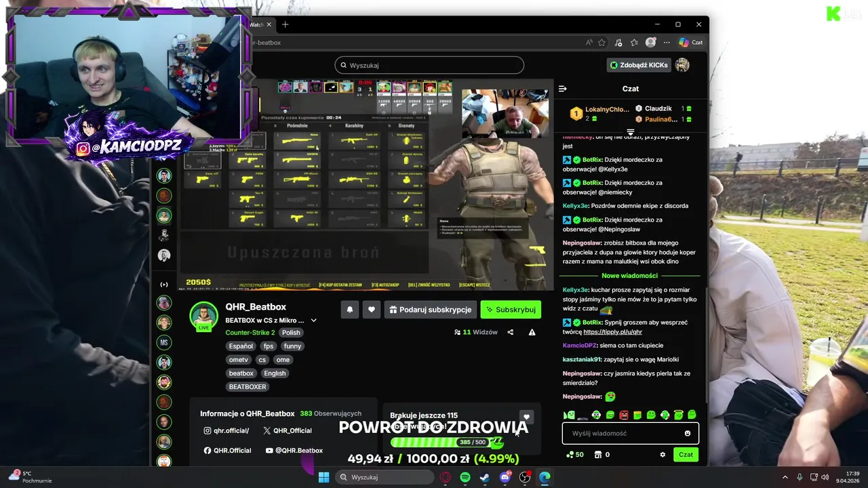Send message with green Czat button
Viewport: 868px width, 488px height.
tap(686, 455)
